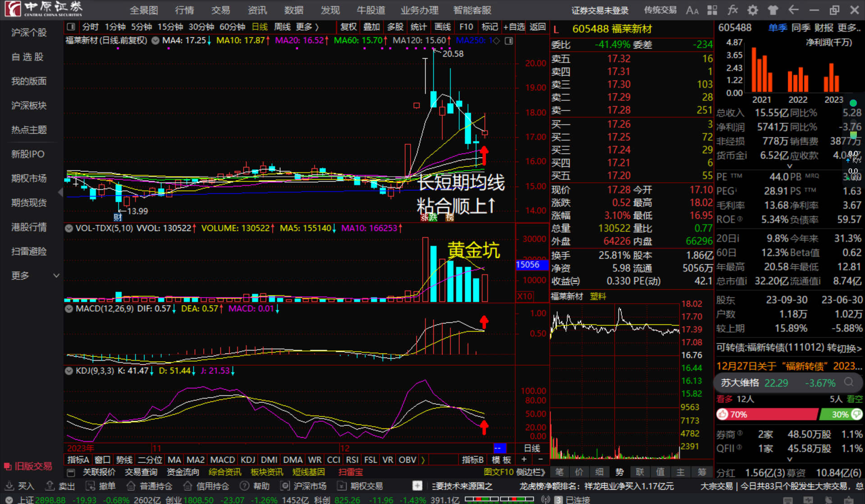Click the panel icon left of 分时
The image size is (865, 504).
71,27
